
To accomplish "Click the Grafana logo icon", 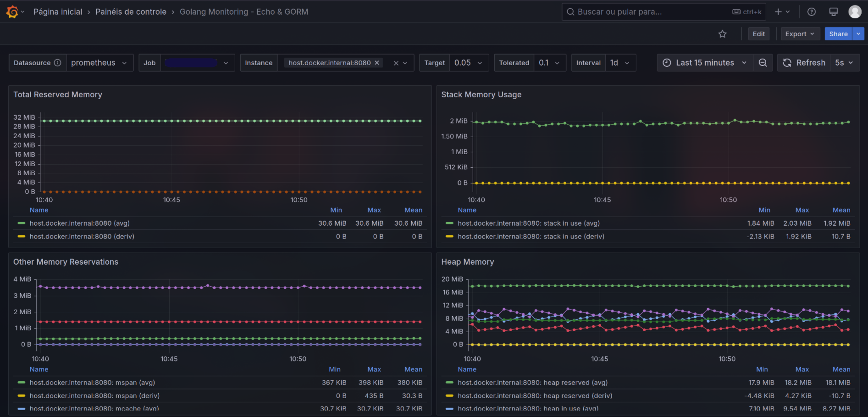I will (x=12, y=12).
